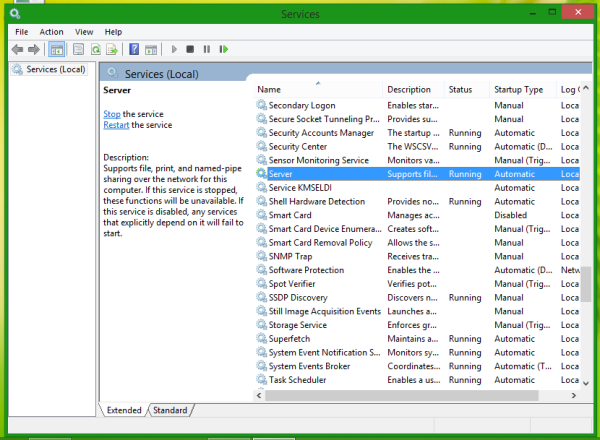Click the Restart Service icon
Image resolution: width=600 pixels, height=440 pixels.
(x=223, y=49)
